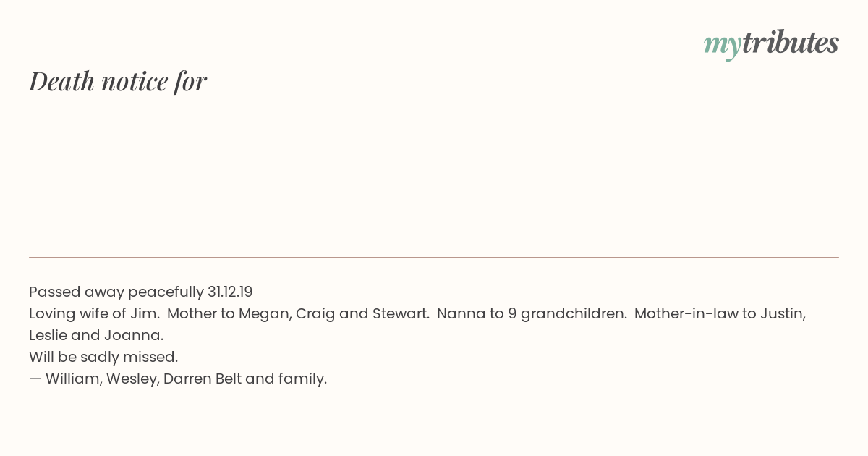This screenshot has height=456, width=868.
Task: Click the name Stewart
Action: tap(399, 313)
